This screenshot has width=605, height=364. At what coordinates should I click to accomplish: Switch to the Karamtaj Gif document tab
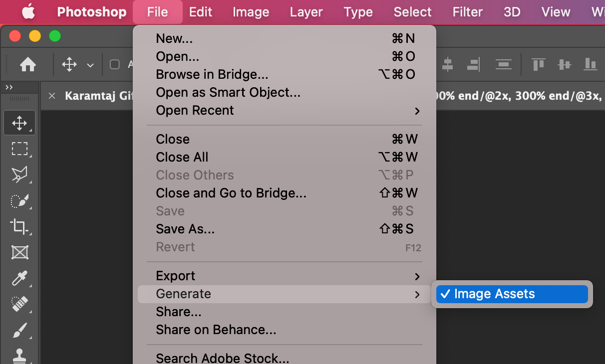point(98,96)
